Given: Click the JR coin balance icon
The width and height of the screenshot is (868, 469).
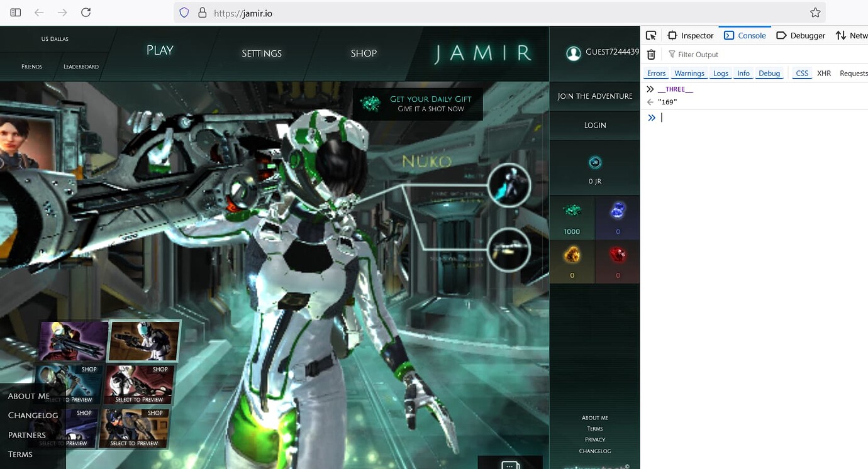Looking at the screenshot, I should [x=594, y=162].
